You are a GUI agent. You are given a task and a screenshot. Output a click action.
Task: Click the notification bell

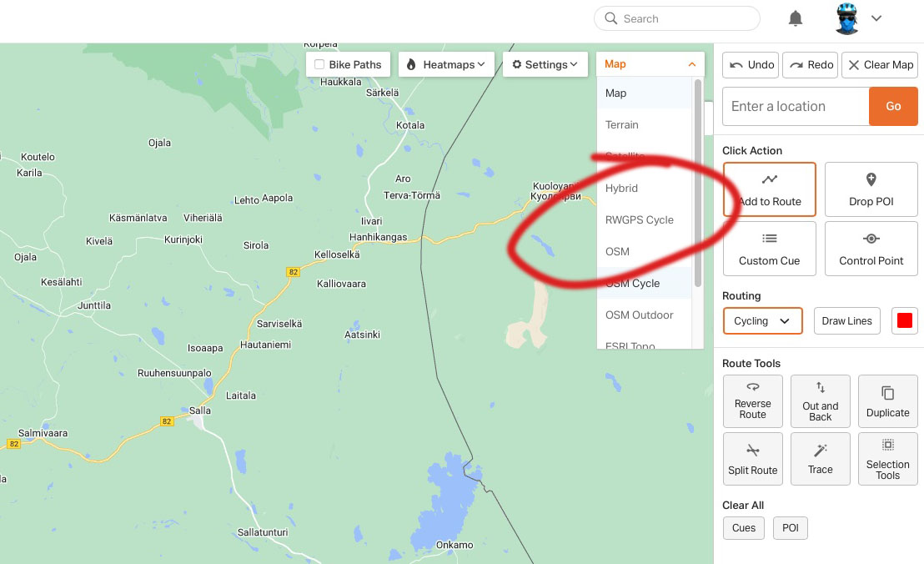795,18
